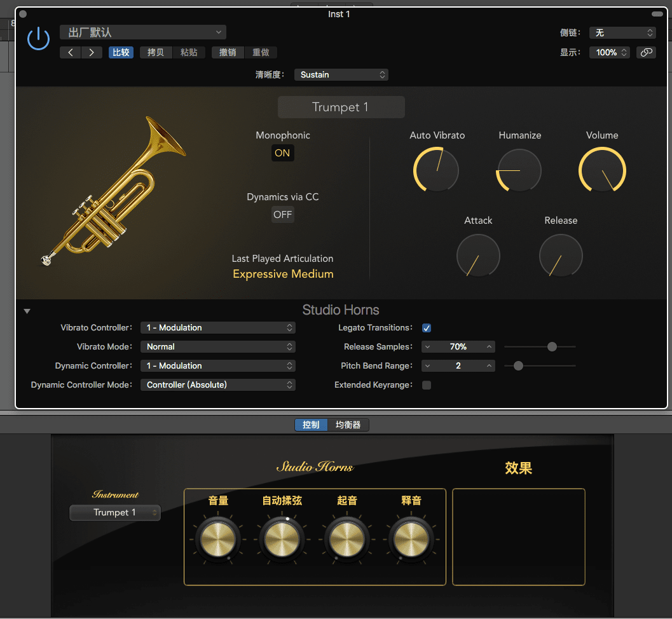The height and width of the screenshot is (619, 672).
Task: Toggle the plugin power button
Action: [x=39, y=39]
